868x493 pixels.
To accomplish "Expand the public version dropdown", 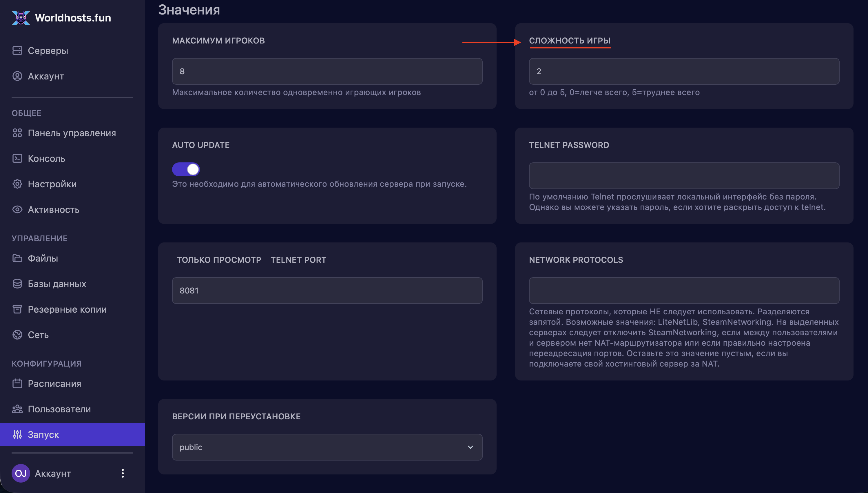I will point(327,447).
